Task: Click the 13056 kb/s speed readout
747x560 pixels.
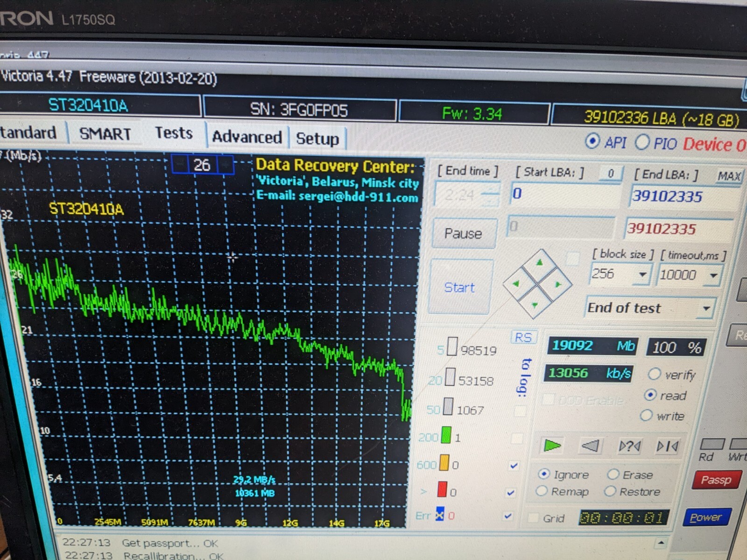Action: [x=589, y=373]
